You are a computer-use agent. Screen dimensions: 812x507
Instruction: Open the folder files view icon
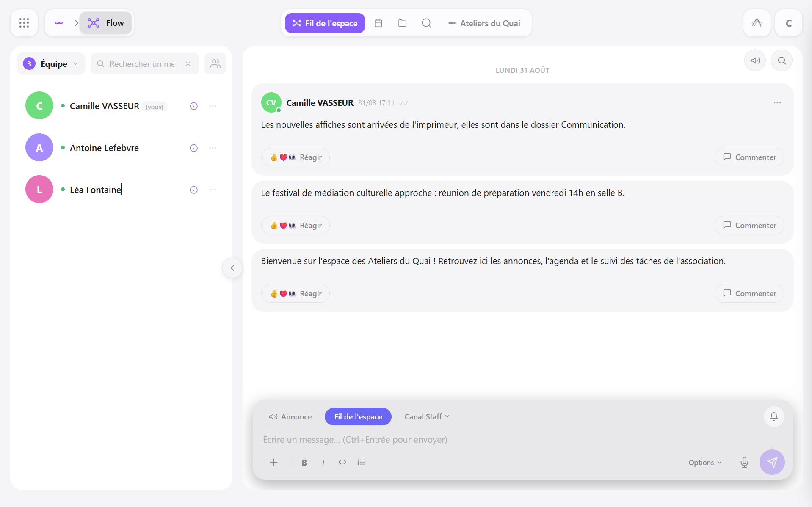(x=403, y=23)
